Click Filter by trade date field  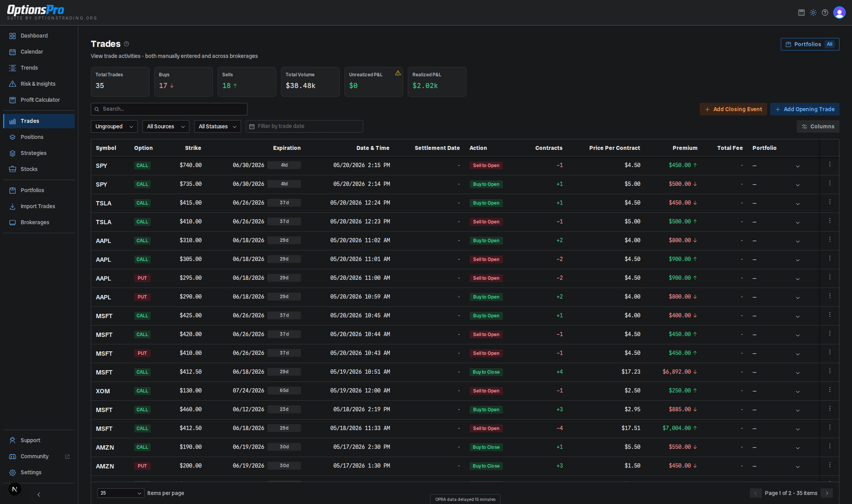pyautogui.click(x=304, y=126)
